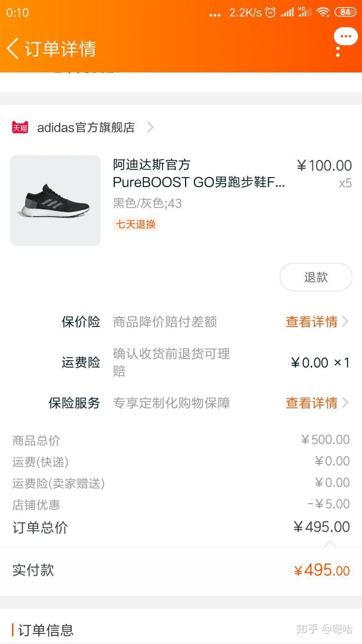Open the three-dot more options menu

tap(338, 51)
